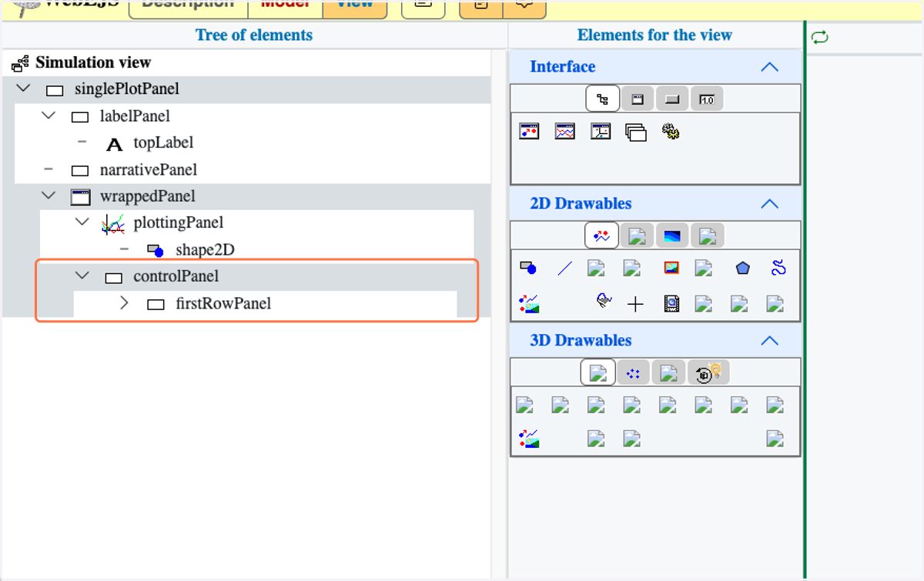Pick the drawing panel interface element
The width and height of the screenshot is (924, 581).
(x=529, y=131)
